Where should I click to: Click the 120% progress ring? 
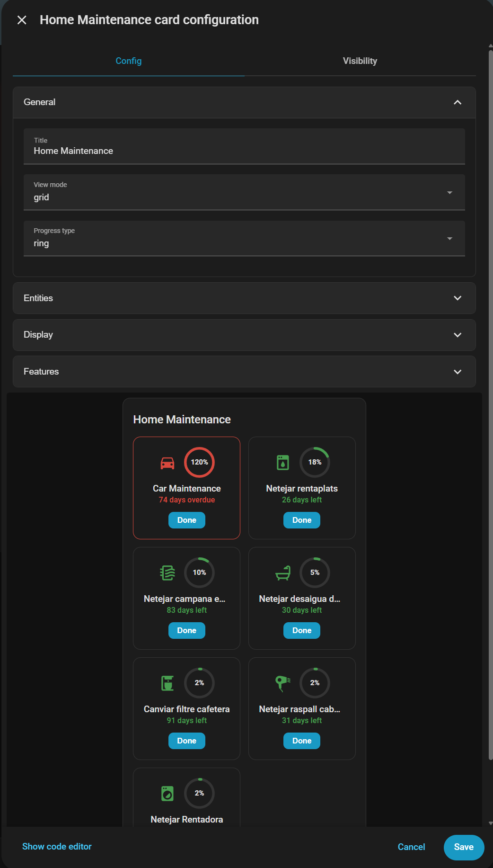click(x=199, y=462)
